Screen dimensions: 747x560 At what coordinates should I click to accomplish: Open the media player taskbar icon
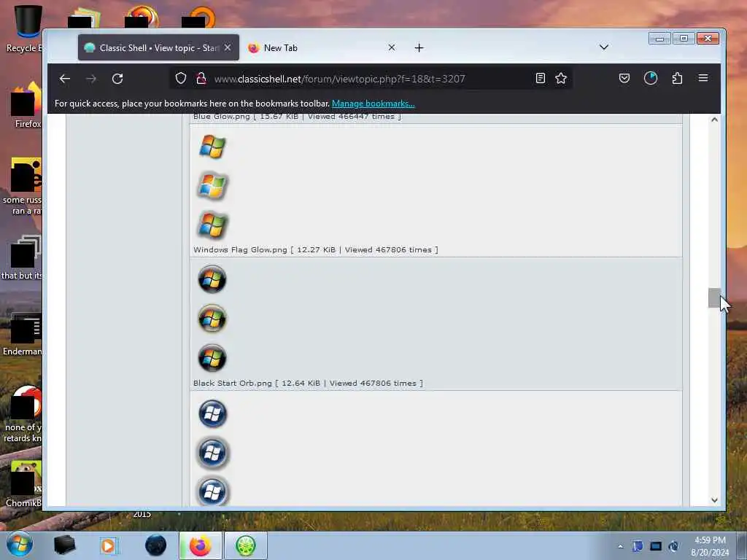click(x=109, y=545)
